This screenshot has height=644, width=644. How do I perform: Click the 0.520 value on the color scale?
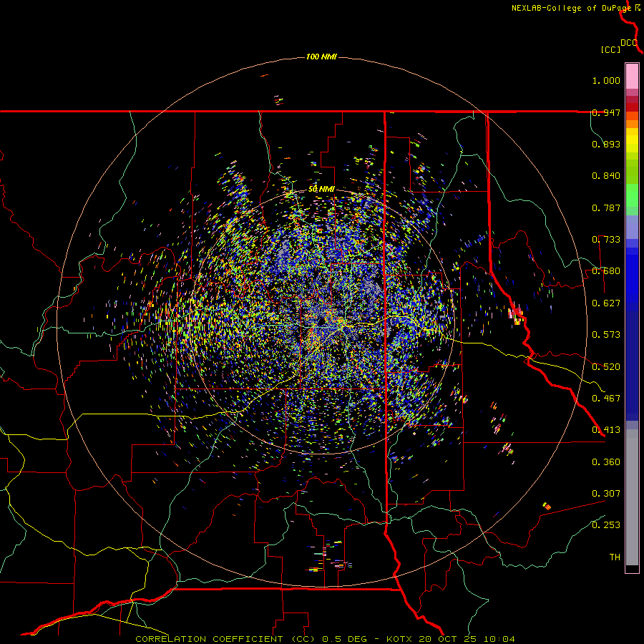point(606,367)
